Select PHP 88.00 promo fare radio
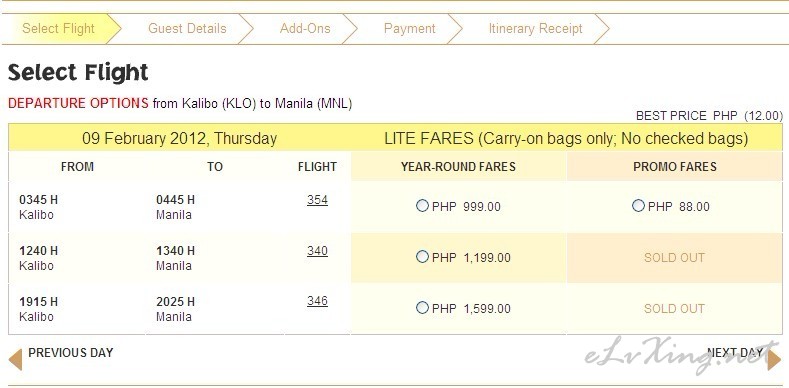This screenshot has width=789, height=388. pos(638,206)
